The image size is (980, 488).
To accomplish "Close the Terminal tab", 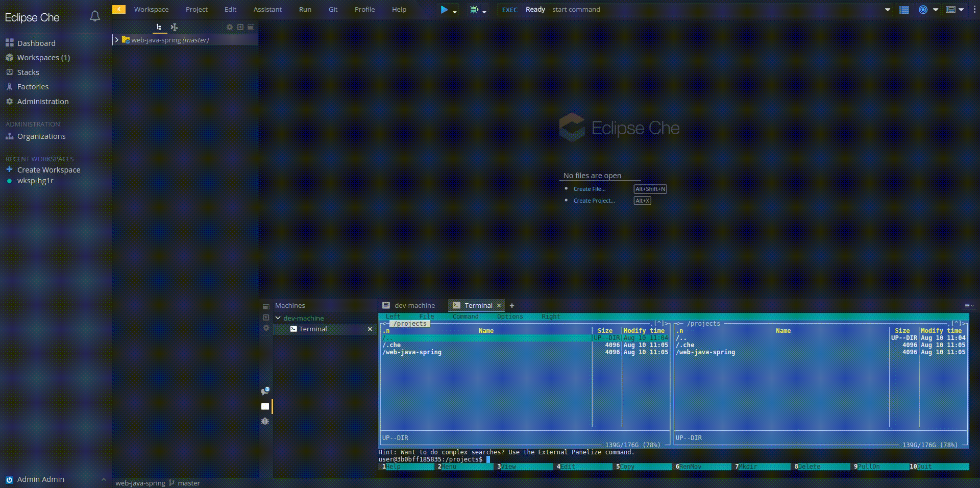I will coord(499,306).
